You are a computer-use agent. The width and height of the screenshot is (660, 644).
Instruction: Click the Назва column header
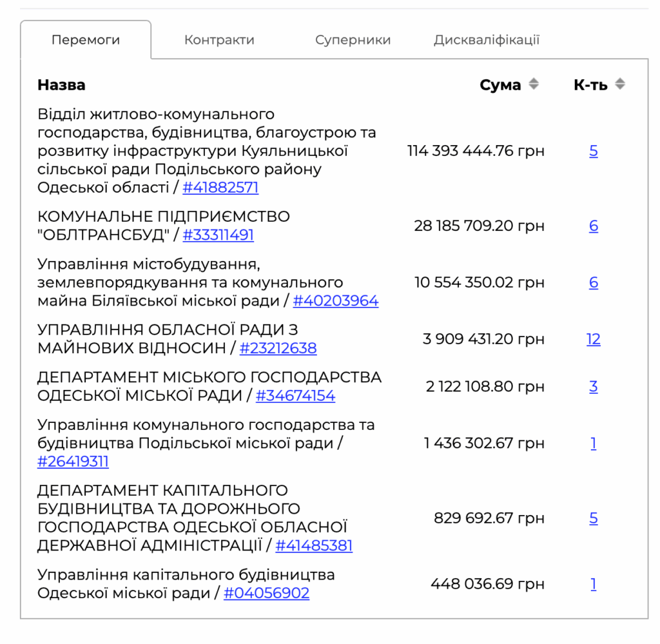coord(61,84)
